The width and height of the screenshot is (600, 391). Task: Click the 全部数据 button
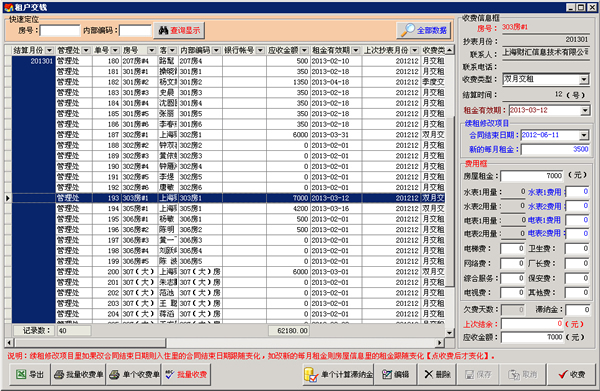[x=424, y=31]
